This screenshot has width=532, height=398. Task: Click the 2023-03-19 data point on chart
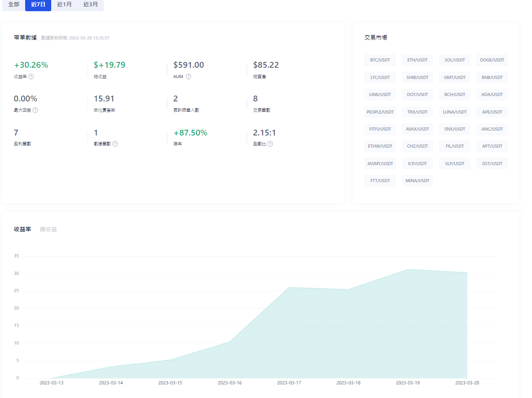point(408,269)
